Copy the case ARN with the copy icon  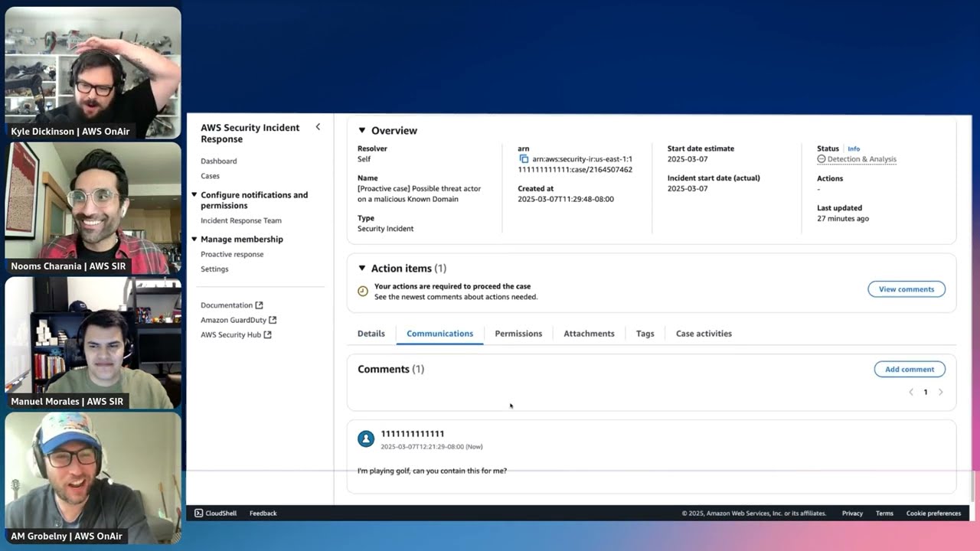pyautogui.click(x=524, y=159)
